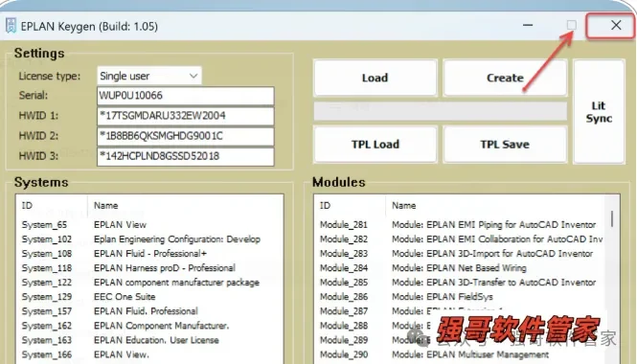Select System_108 EPLAN Fluid - Professional+ row

click(149, 254)
